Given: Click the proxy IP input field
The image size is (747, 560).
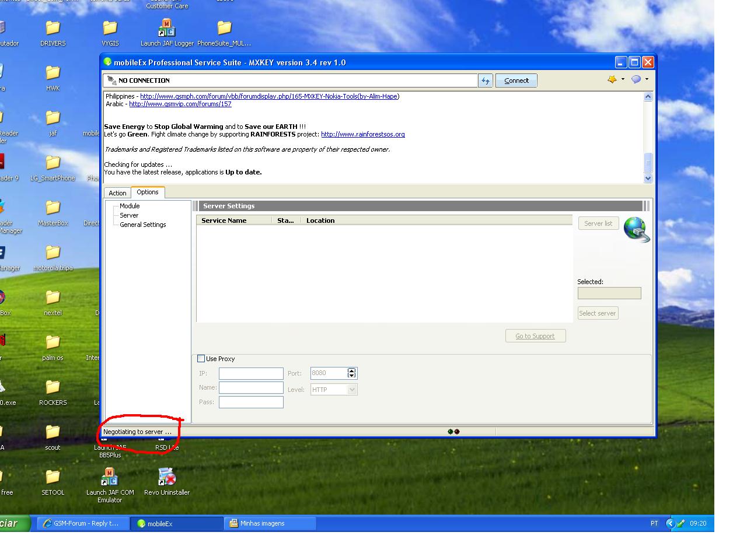Looking at the screenshot, I should 251,373.
